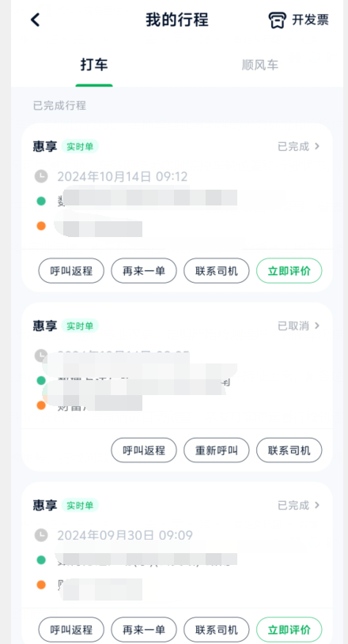The height and width of the screenshot is (644, 348).
Task: Tap 联系司机 on cancelled trip
Action: pyautogui.click(x=289, y=450)
